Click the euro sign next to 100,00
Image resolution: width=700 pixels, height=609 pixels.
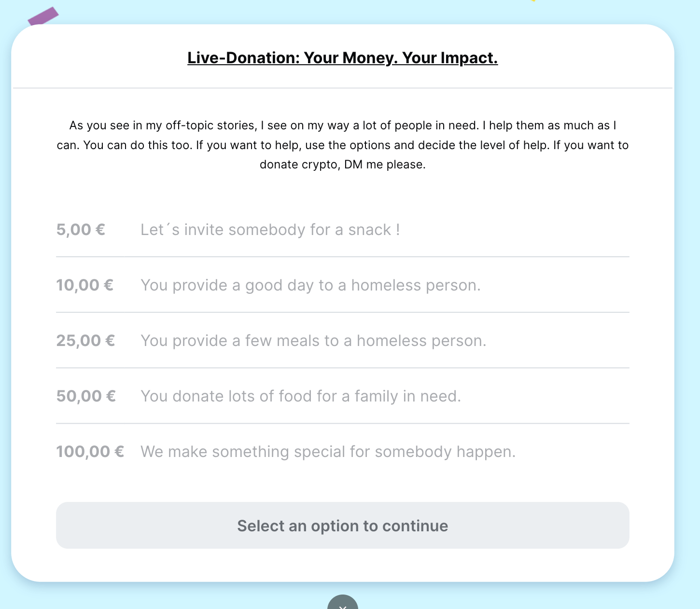119,451
